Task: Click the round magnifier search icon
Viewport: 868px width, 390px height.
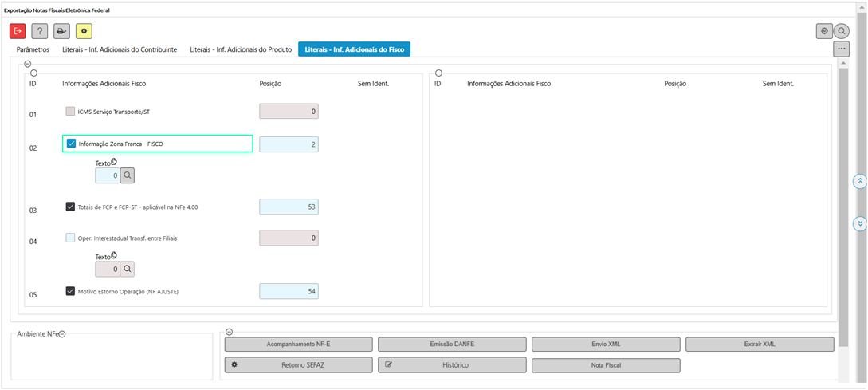Action: pos(842,31)
